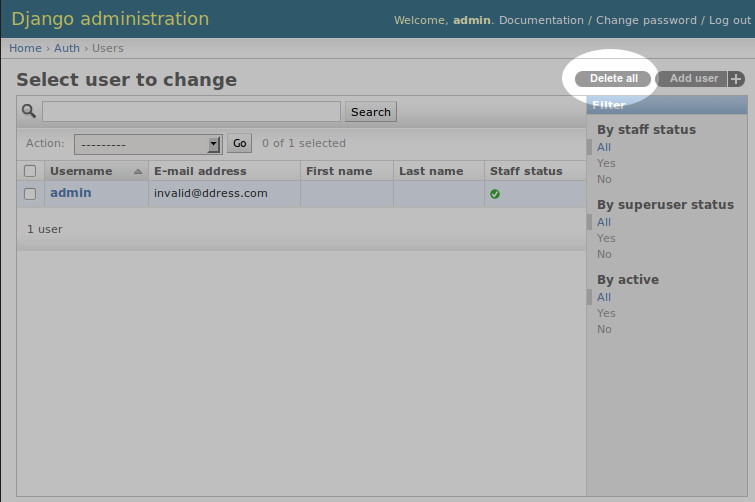The image size is (755, 502).
Task: Open the admin user link
Action: click(x=71, y=193)
